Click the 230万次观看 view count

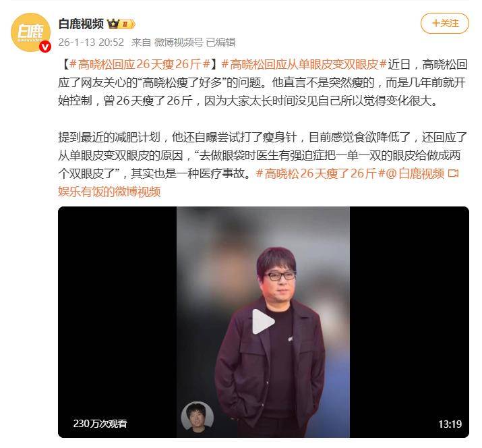[100, 424]
